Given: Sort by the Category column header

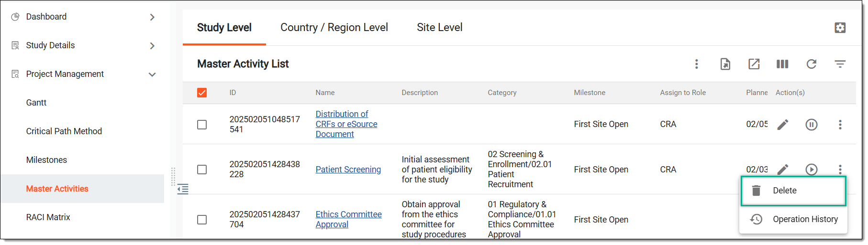Looking at the screenshot, I should pos(502,93).
